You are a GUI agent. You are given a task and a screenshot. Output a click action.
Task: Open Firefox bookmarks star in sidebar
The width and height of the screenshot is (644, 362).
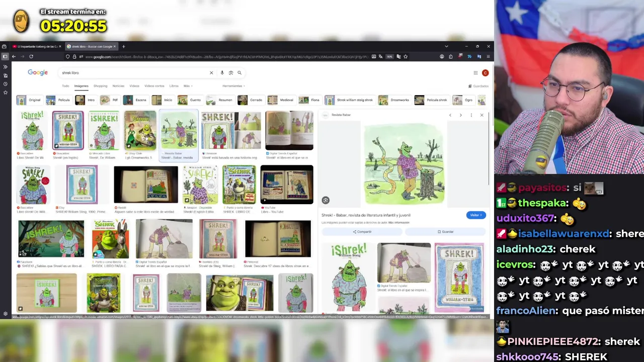pos(5,93)
